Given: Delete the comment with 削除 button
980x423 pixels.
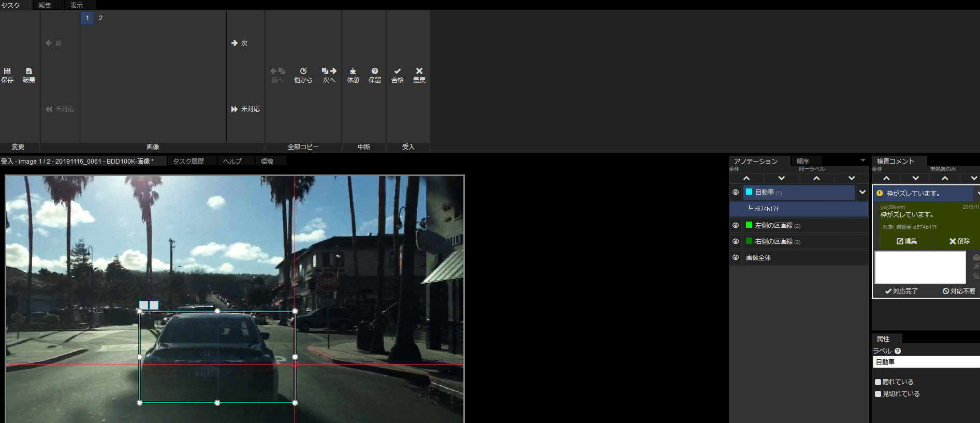Looking at the screenshot, I should [x=959, y=241].
